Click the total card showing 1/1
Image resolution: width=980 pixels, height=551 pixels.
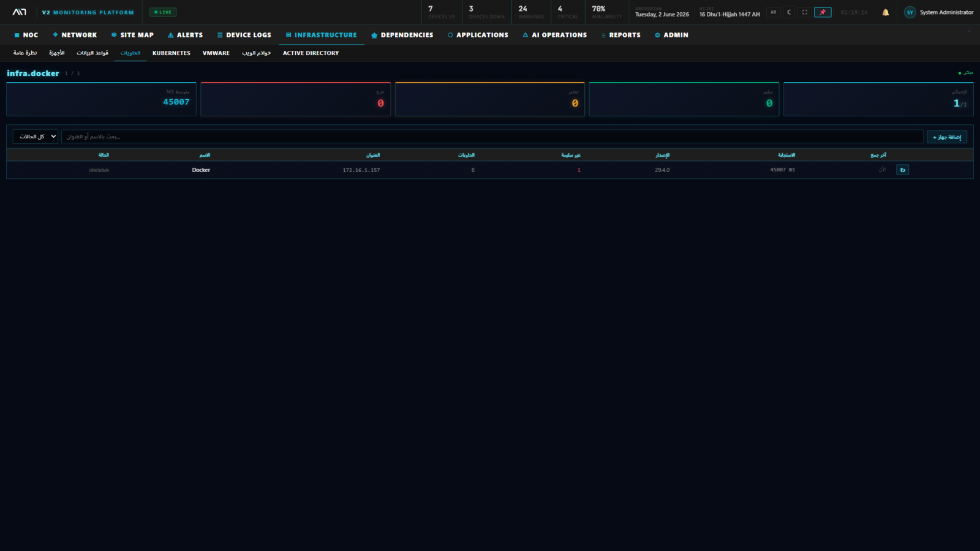click(x=878, y=99)
